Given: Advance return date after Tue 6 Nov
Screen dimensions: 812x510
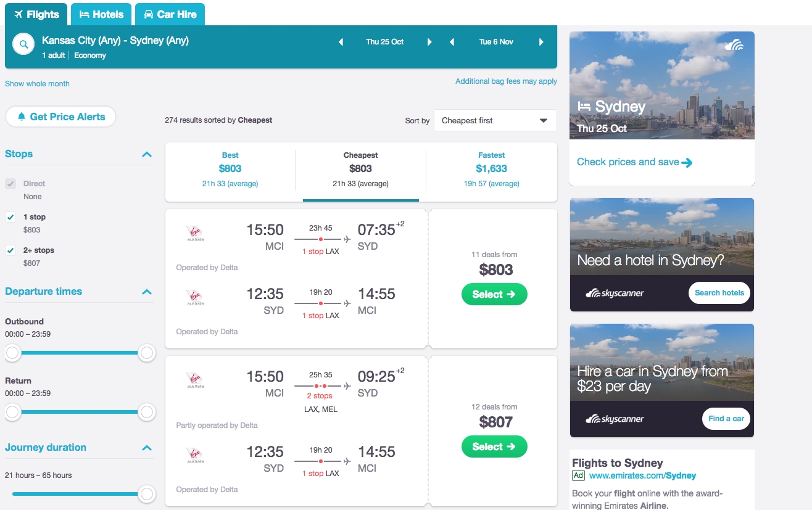Looking at the screenshot, I should tap(541, 42).
